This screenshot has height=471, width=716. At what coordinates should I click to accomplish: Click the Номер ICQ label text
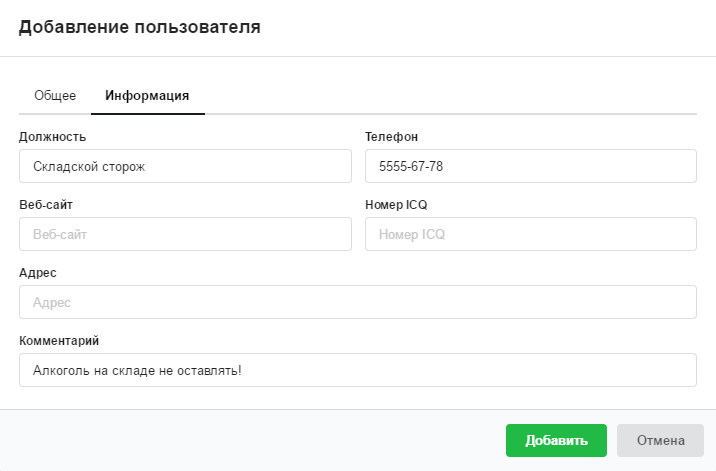tap(396, 204)
